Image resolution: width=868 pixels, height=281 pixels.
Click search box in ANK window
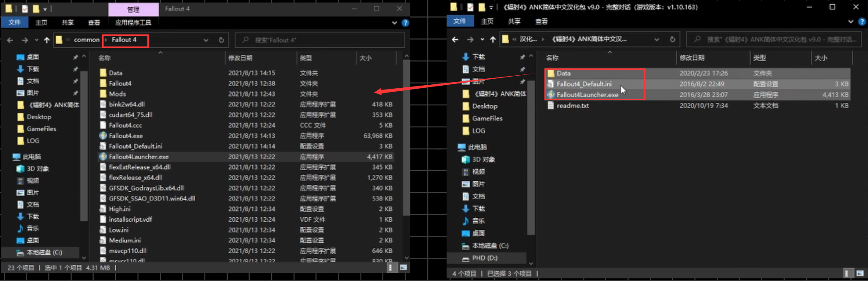click(774, 39)
